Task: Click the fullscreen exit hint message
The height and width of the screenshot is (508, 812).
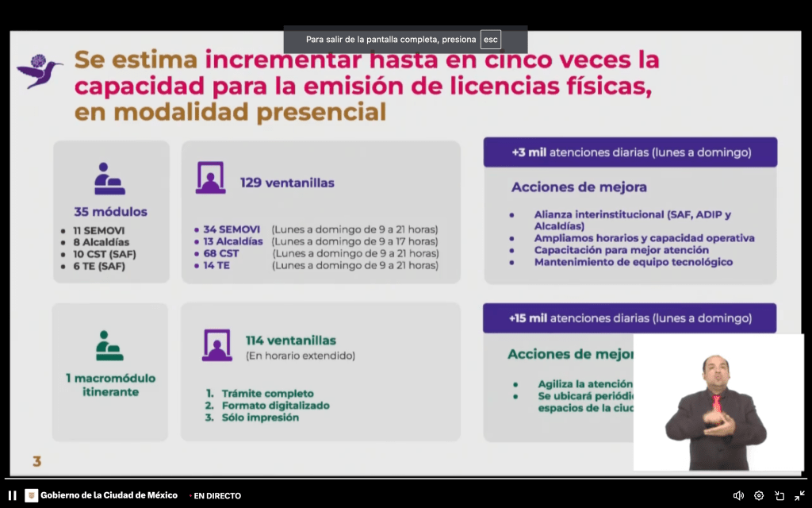Action: point(391,40)
